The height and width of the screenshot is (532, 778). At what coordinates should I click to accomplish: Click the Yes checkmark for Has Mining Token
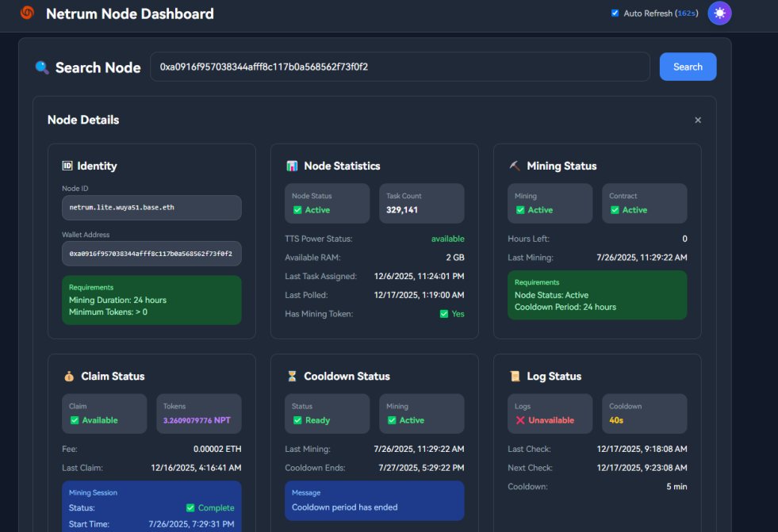[443, 313]
